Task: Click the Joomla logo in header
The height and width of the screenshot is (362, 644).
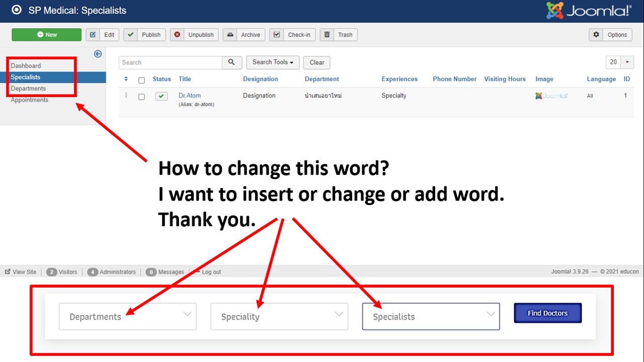Action: [589, 11]
